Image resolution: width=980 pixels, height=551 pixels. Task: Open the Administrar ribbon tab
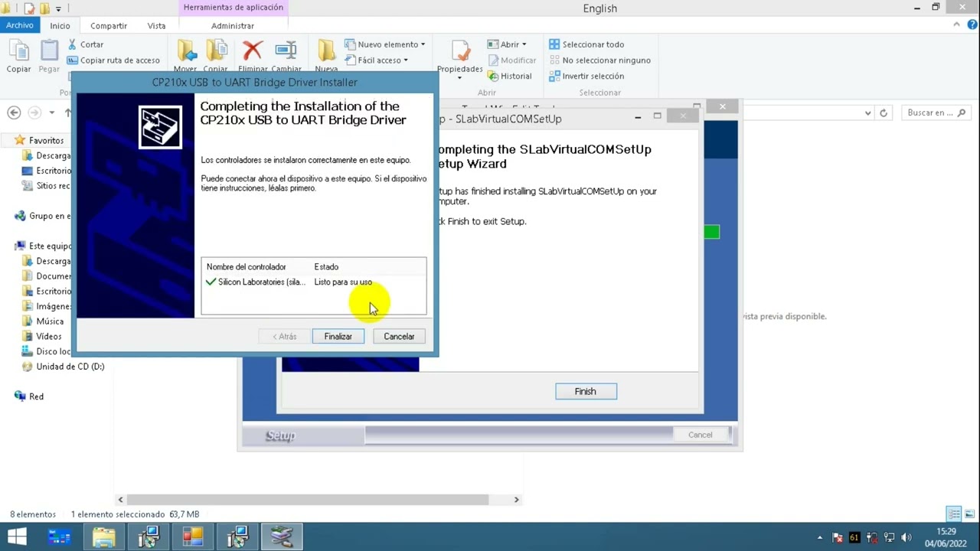tap(233, 26)
